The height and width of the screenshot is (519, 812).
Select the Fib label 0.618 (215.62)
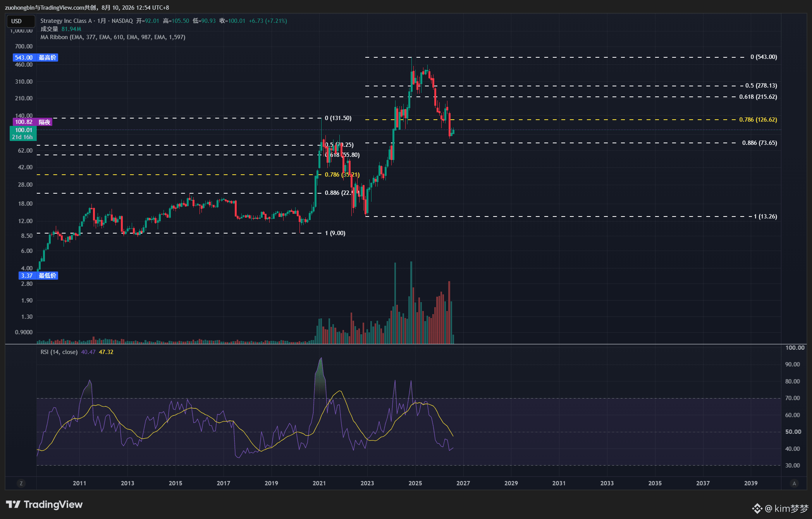758,97
